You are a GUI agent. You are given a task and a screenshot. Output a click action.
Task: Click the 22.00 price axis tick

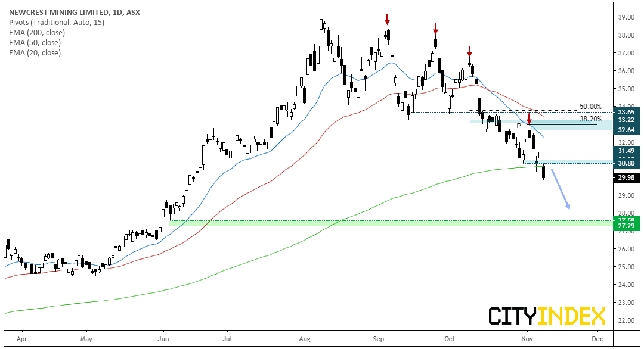(x=626, y=320)
